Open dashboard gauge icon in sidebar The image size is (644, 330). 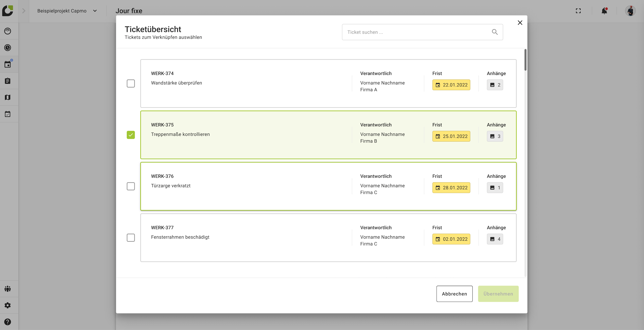8,31
